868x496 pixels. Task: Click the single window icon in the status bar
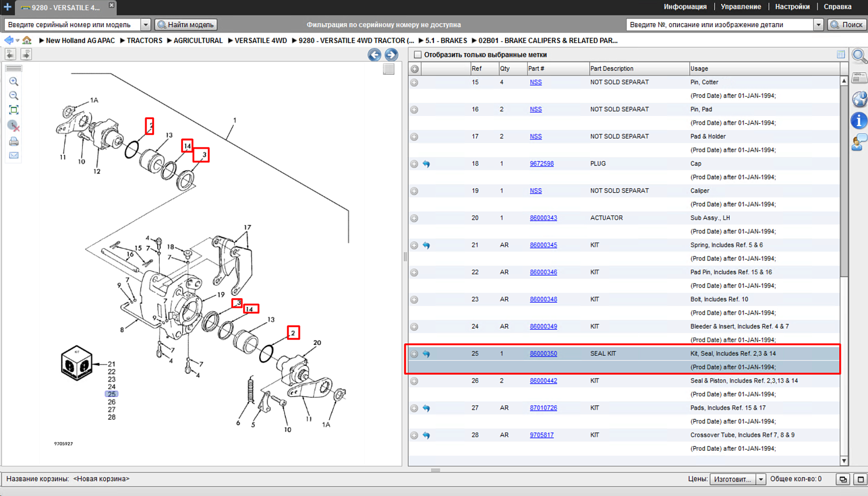(860, 479)
